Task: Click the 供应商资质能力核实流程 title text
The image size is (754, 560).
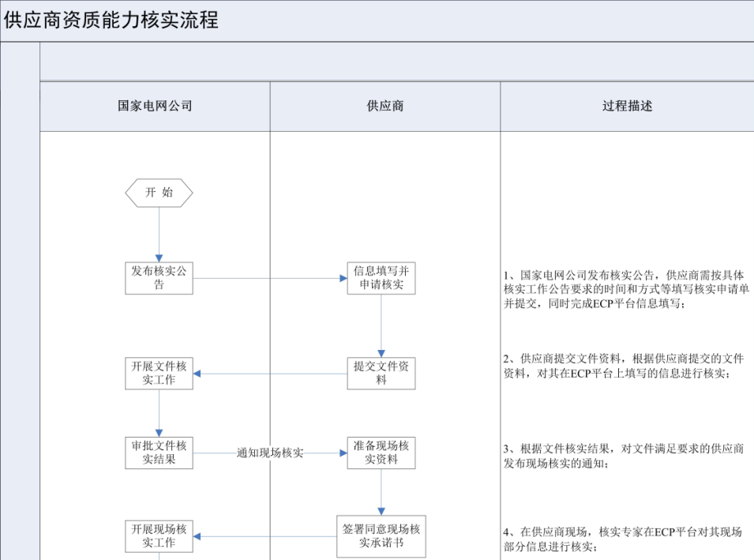Action: point(111,21)
